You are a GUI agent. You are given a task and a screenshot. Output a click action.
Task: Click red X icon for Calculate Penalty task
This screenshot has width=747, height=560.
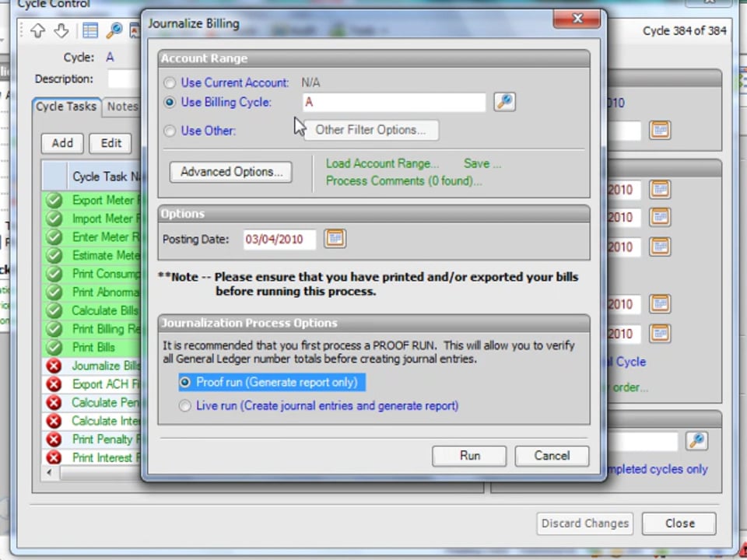coord(54,402)
